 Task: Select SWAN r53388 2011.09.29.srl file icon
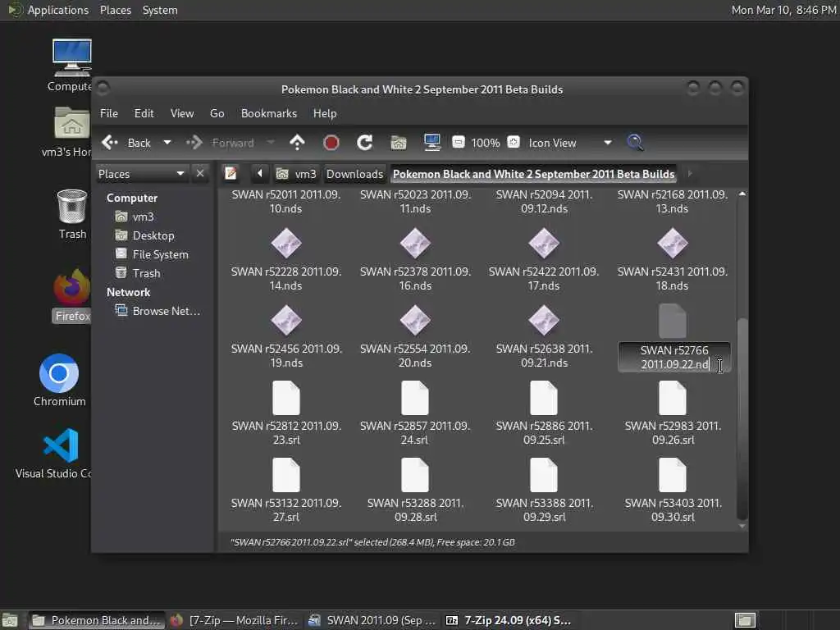pos(544,475)
